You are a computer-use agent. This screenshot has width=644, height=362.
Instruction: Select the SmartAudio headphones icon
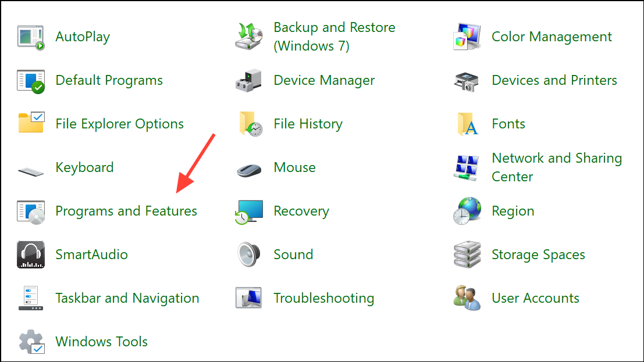coord(31,255)
